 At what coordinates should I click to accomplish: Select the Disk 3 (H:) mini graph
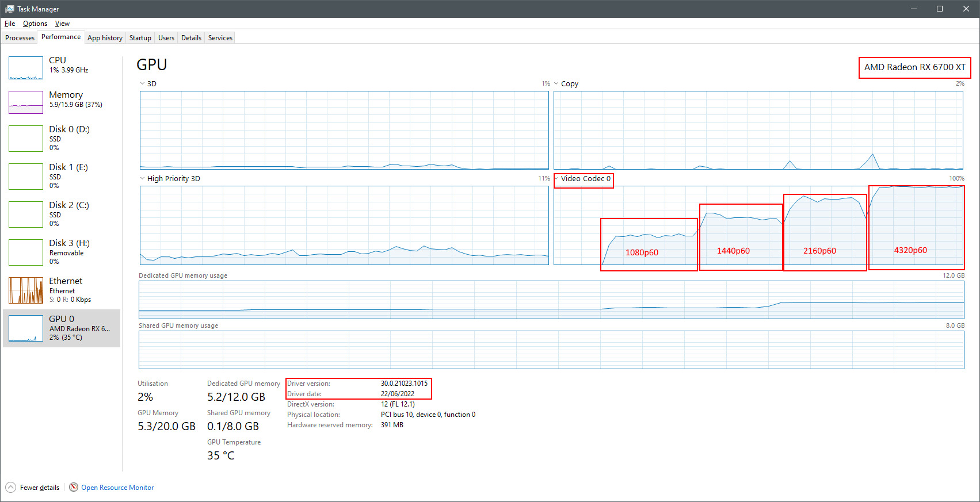click(26, 252)
